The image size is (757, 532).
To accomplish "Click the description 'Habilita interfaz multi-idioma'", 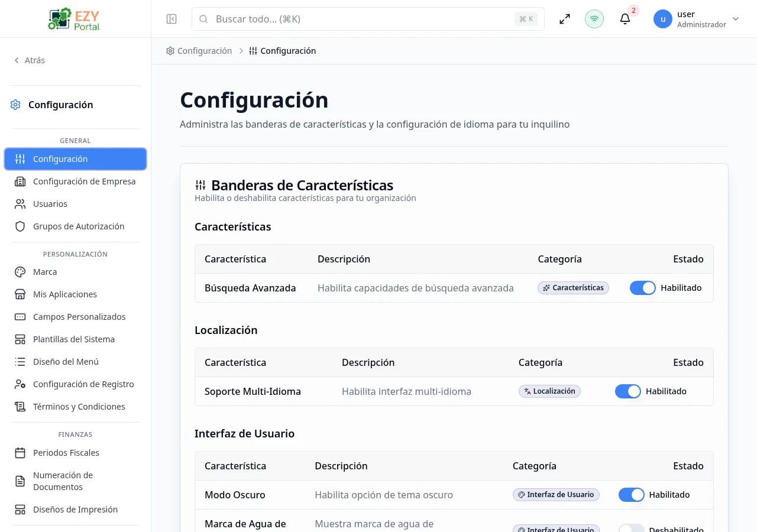I will (x=406, y=391).
